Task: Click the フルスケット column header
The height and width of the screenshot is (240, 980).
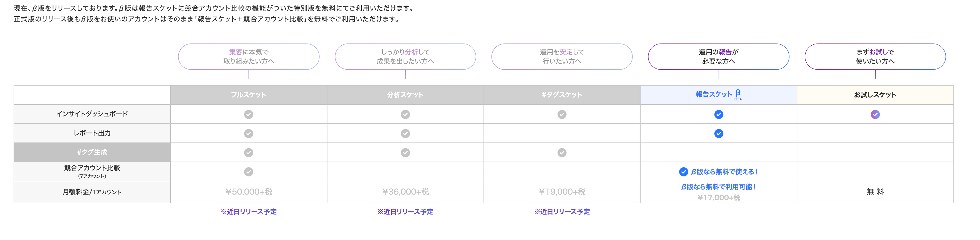Action: point(249,95)
